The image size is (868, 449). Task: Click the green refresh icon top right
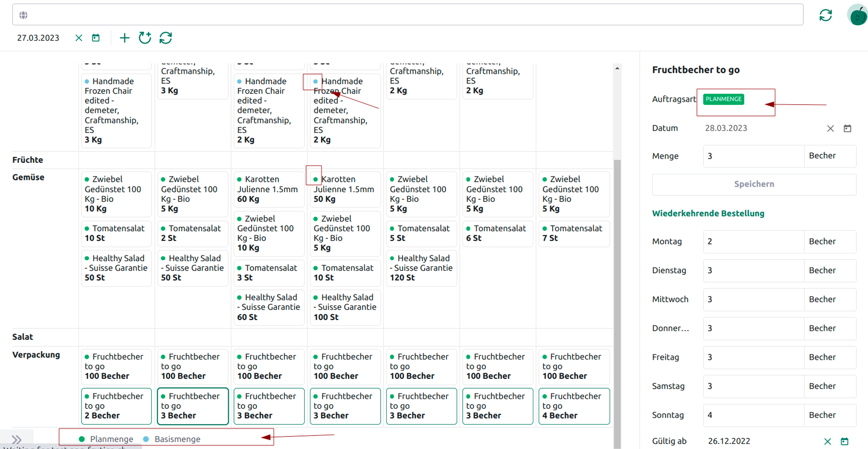825,16
